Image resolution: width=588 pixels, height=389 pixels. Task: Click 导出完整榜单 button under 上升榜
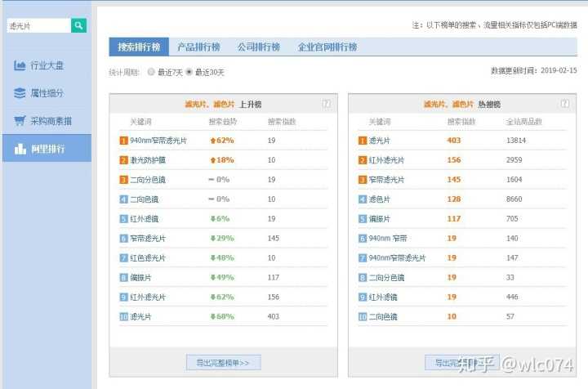pos(224,363)
